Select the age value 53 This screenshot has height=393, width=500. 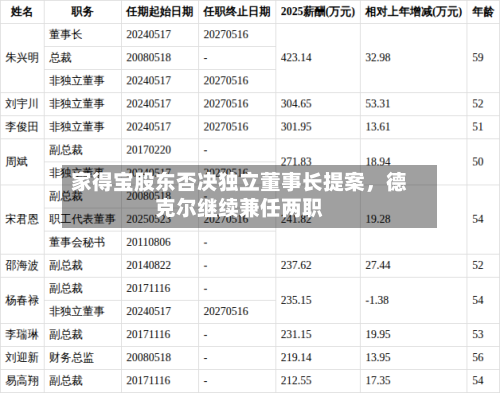point(478,334)
